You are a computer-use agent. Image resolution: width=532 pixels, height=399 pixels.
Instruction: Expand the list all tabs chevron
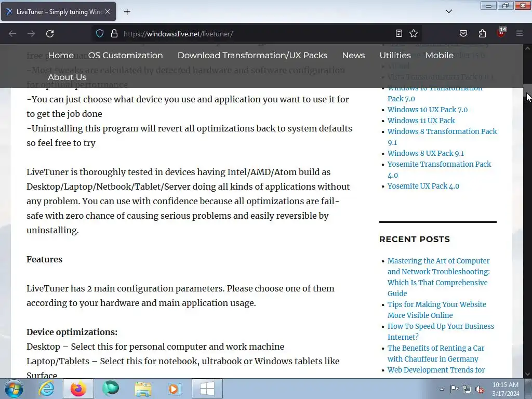449,11
